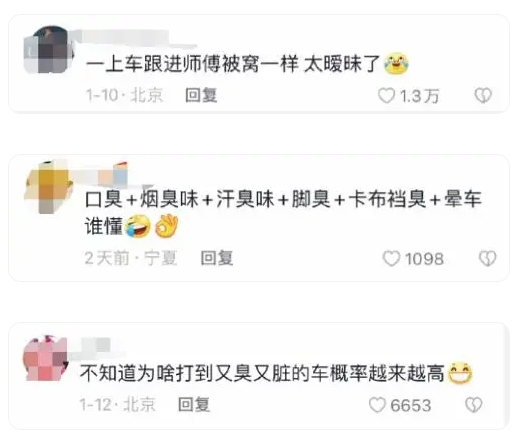
Task: Tap dislike on the 1-10 北京 comment
Action: (x=483, y=95)
